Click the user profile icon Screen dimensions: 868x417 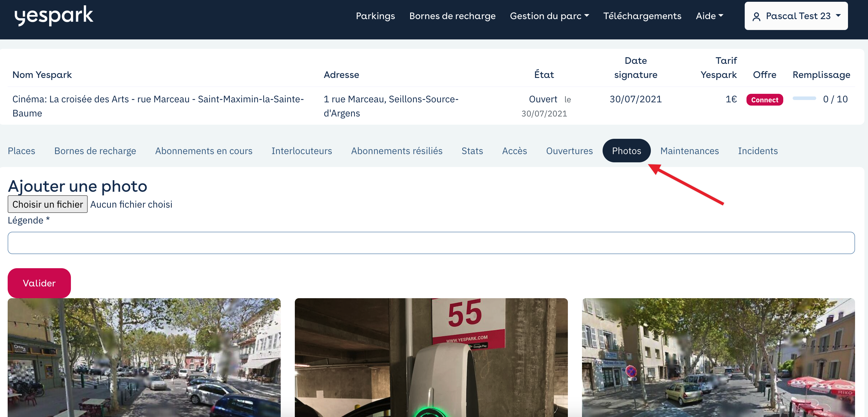click(756, 16)
